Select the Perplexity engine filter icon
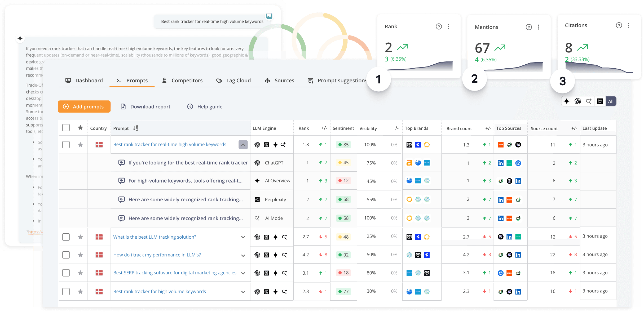The image size is (644, 312). [600, 101]
